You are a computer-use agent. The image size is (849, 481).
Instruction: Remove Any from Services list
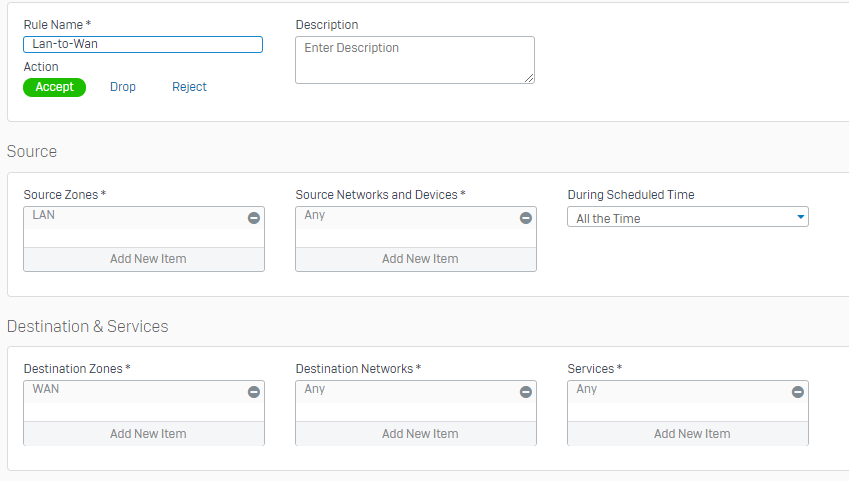[798, 392]
